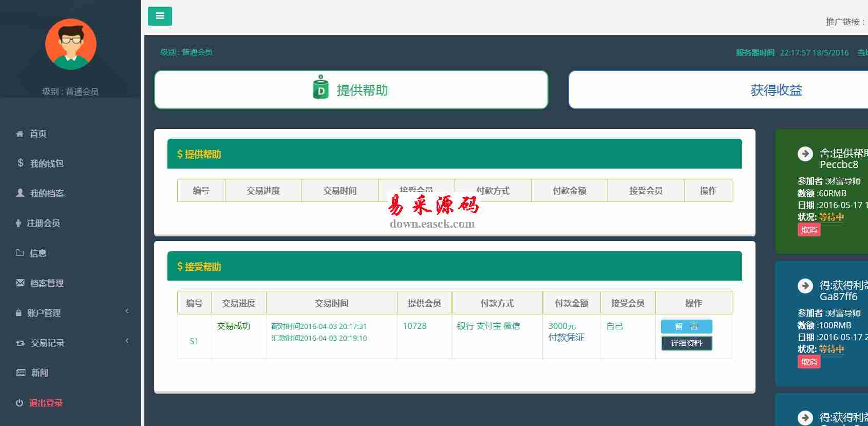This screenshot has height=426, width=868.
Task: Click the power icon for 退出登录
Action: point(20,403)
